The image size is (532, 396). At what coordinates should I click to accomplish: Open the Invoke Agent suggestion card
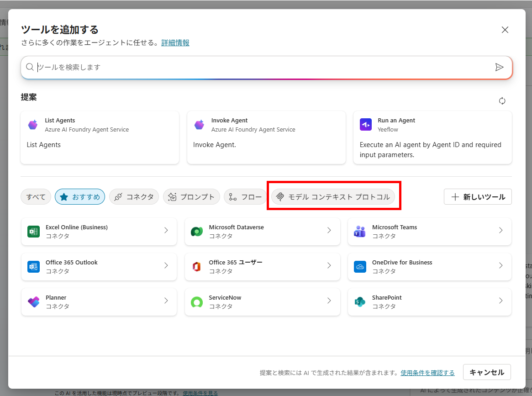pyautogui.click(x=266, y=137)
